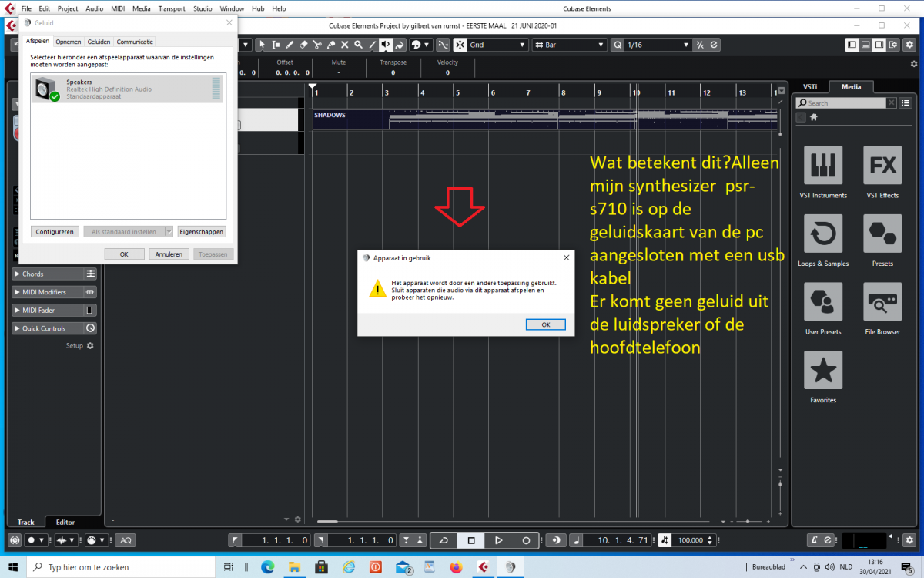Click OK in Apparaat in gebruik dialog
Viewport: 924px width, 578px height.
coord(546,324)
